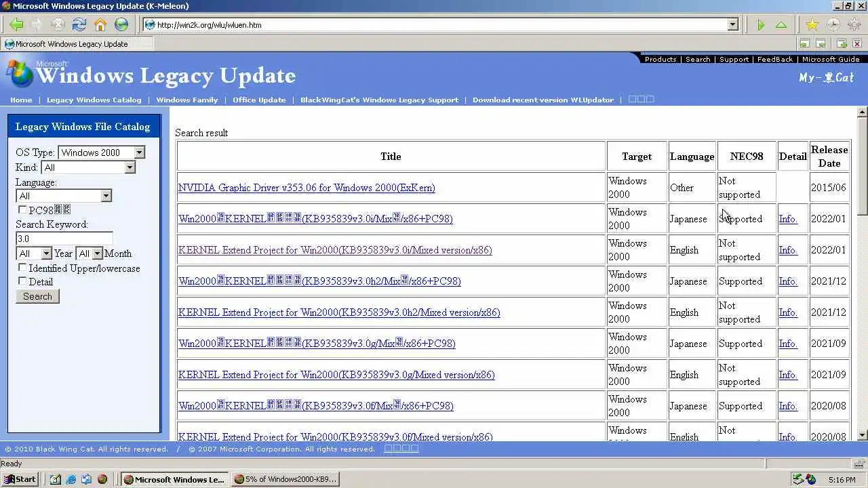Image resolution: width=868 pixels, height=488 pixels.
Task: Open Home in site navigation
Action: pos(21,100)
